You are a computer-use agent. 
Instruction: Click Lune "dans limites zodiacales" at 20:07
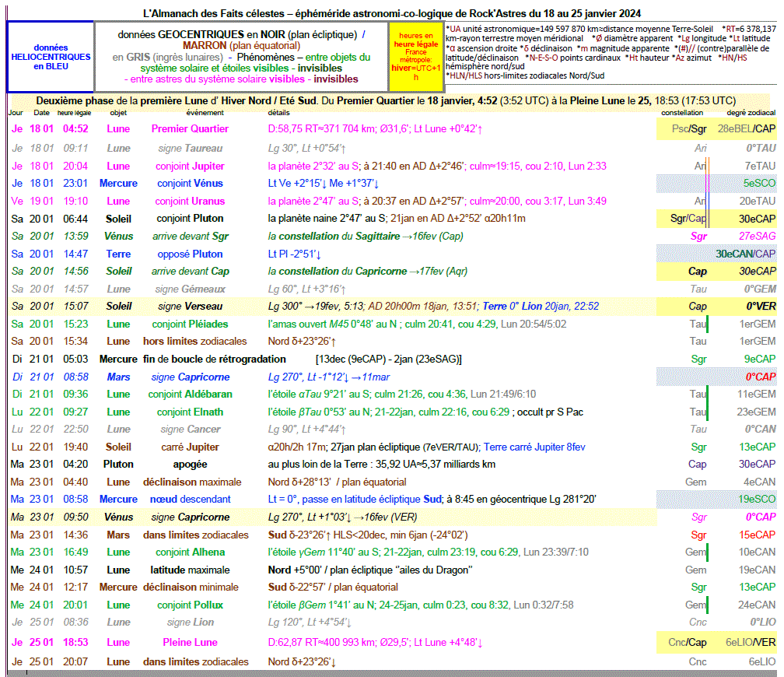click(195, 662)
